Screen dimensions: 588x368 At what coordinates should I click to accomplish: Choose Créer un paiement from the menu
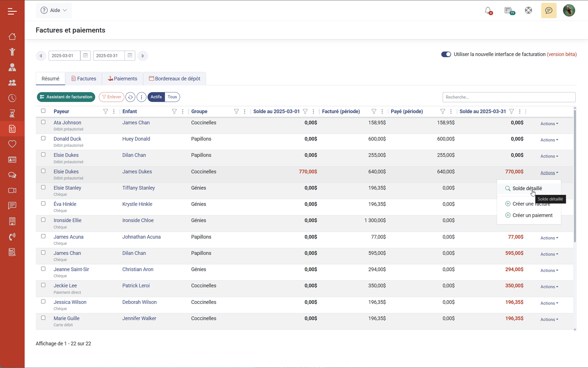532,215
